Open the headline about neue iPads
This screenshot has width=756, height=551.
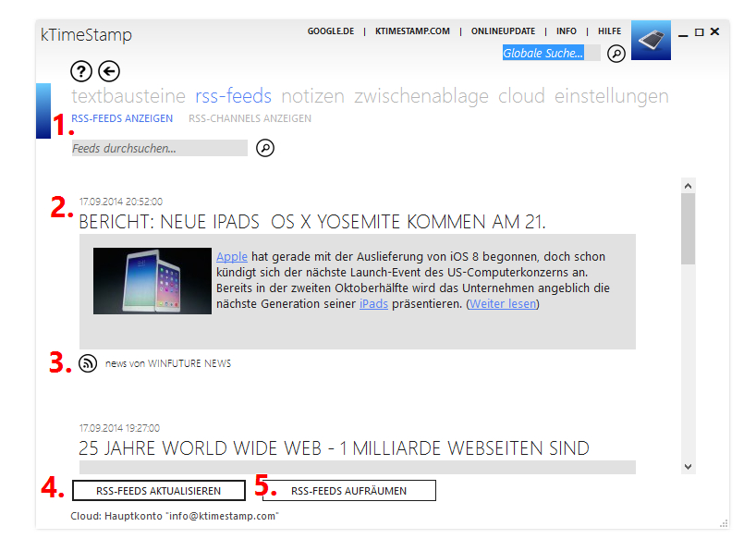pos(312,222)
